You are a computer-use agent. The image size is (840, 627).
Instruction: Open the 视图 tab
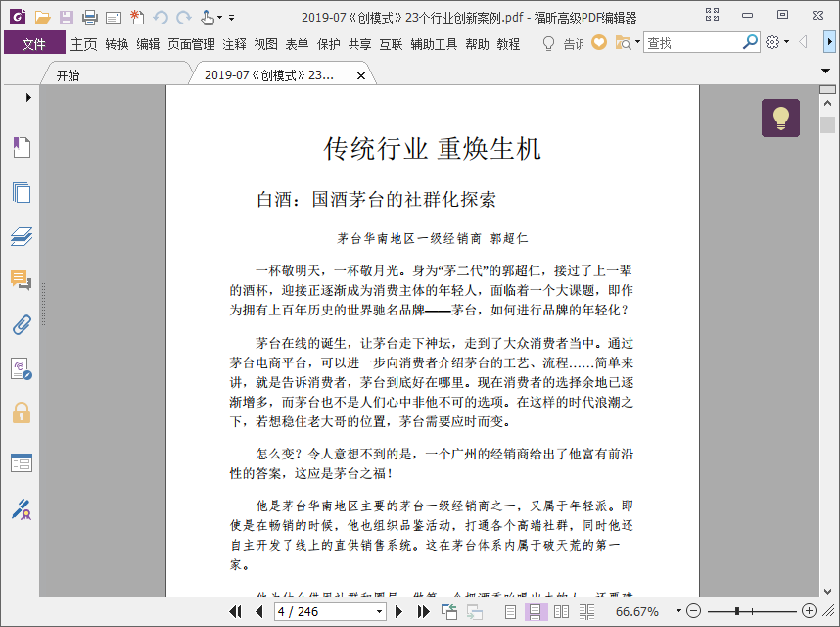[x=265, y=44]
